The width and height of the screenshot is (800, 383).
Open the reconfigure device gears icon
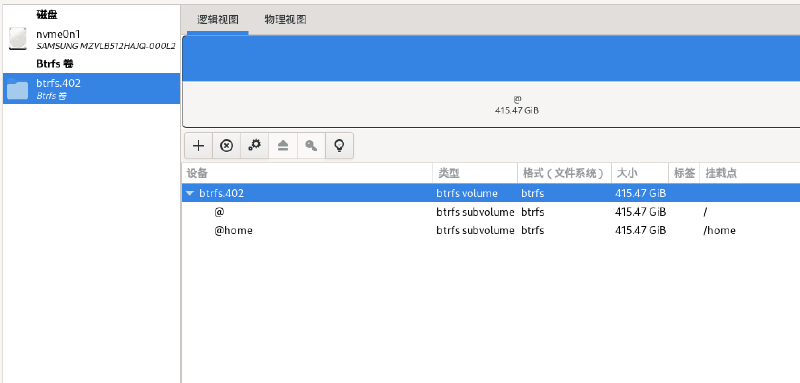click(x=255, y=146)
